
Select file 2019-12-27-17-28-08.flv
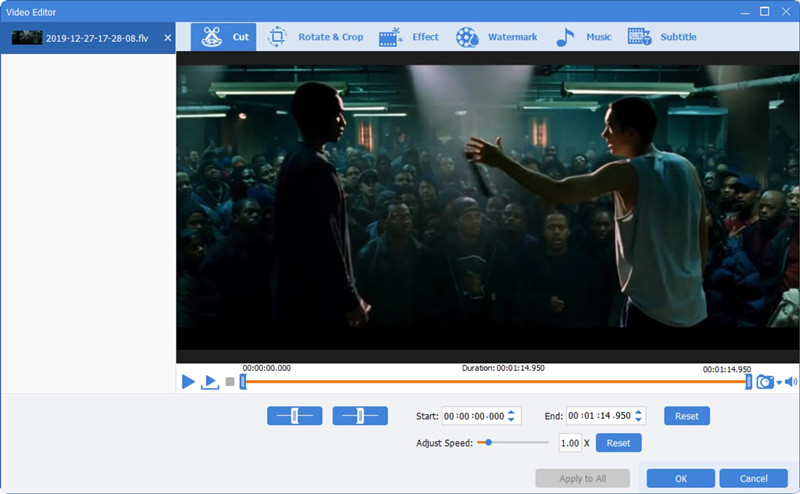[x=88, y=38]
